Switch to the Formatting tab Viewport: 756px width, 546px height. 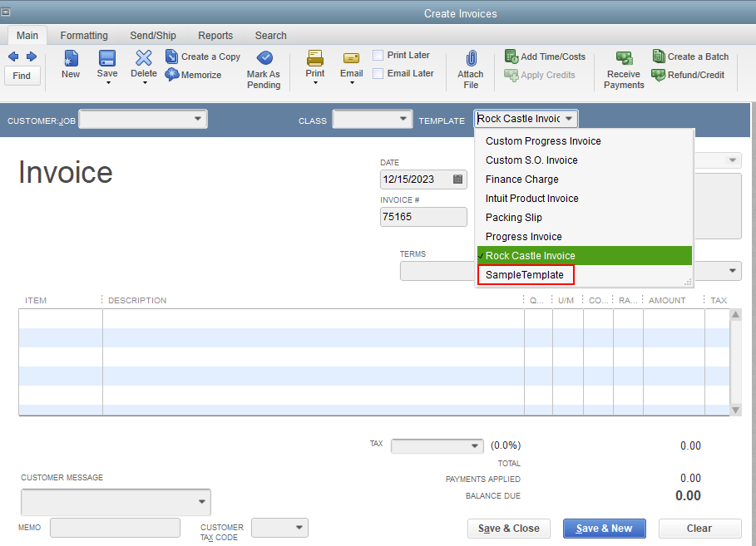(x=83, y=36)
